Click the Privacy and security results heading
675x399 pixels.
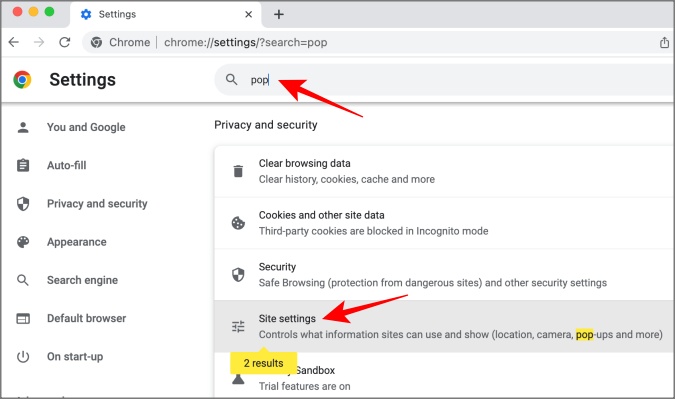(266, 125)
